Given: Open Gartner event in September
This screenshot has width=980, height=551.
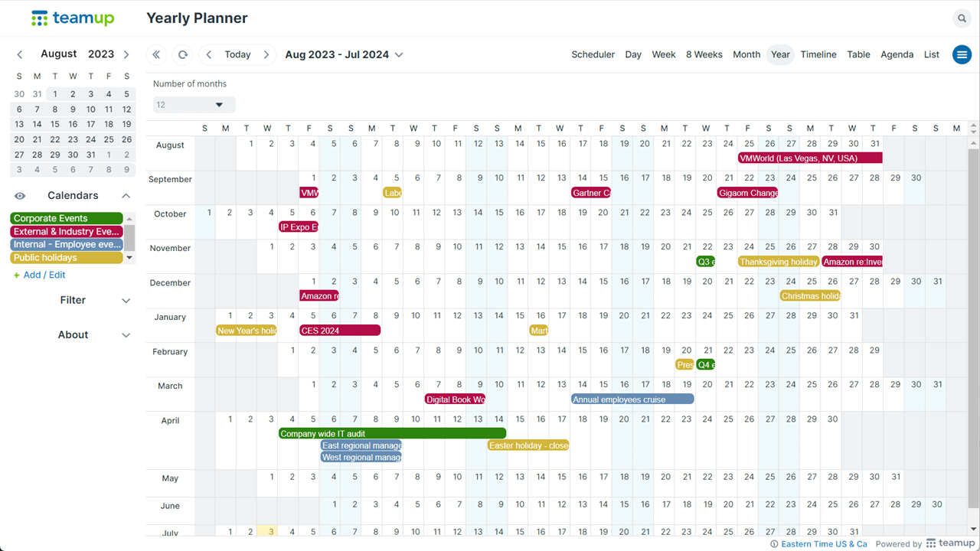Looking at the screenshot, I should point(591,193).
